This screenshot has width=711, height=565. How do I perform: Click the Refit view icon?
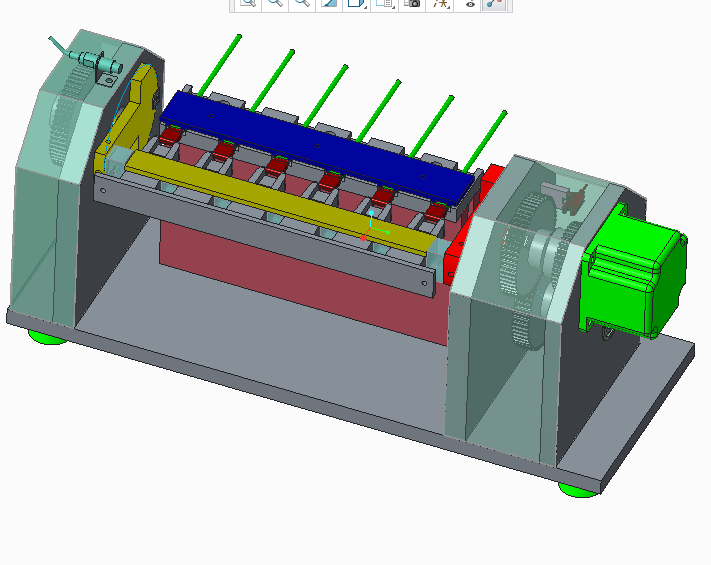coord(247,3)
